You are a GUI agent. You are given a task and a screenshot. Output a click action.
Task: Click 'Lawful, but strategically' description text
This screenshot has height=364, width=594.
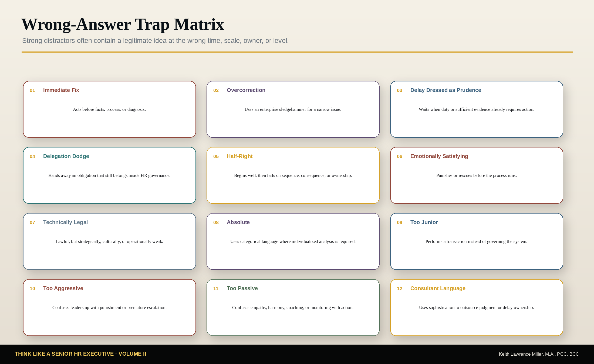109,241
